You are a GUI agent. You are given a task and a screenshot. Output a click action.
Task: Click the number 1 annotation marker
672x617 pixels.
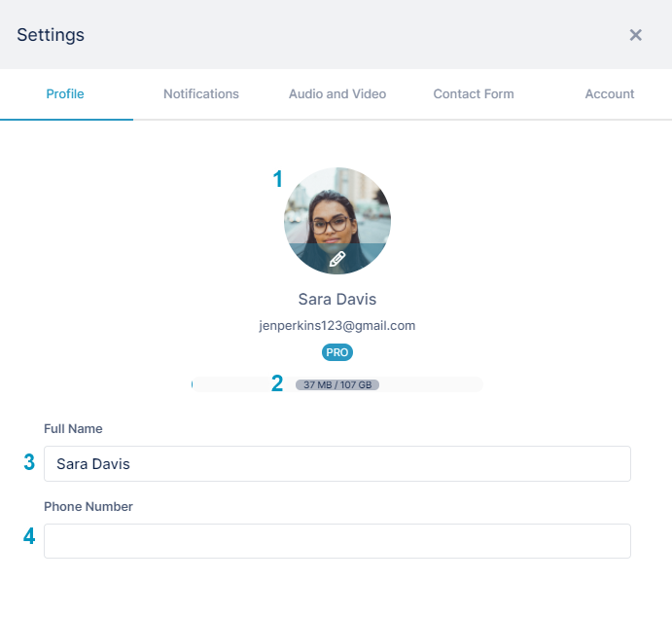(x=278, y=179)
